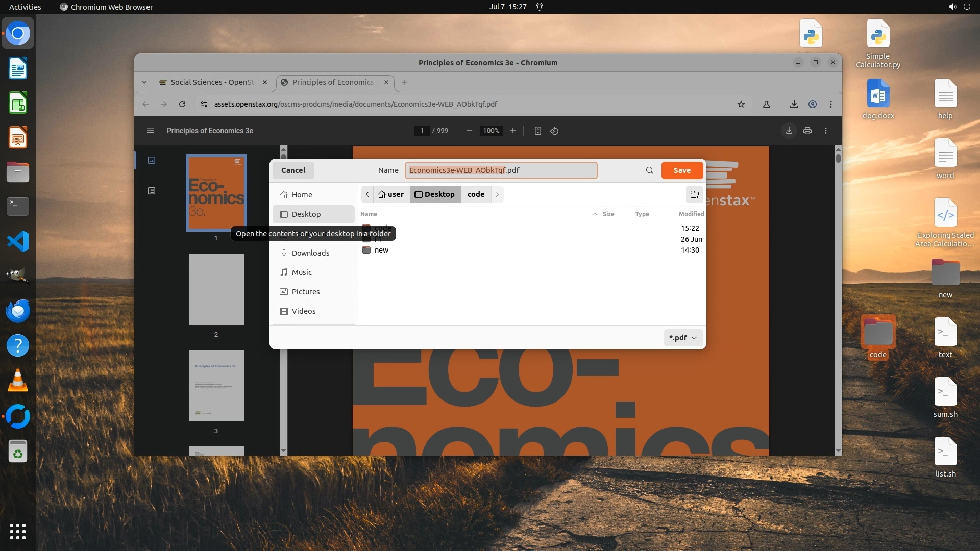
Task: Click the PDF rotate counterclockwise icon
Action: click(554, 131)
